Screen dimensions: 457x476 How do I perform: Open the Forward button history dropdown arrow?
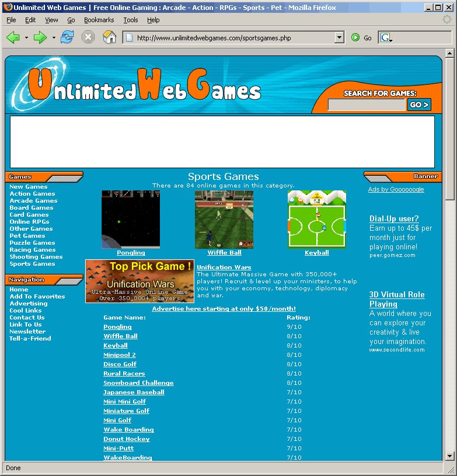[54, 38]
